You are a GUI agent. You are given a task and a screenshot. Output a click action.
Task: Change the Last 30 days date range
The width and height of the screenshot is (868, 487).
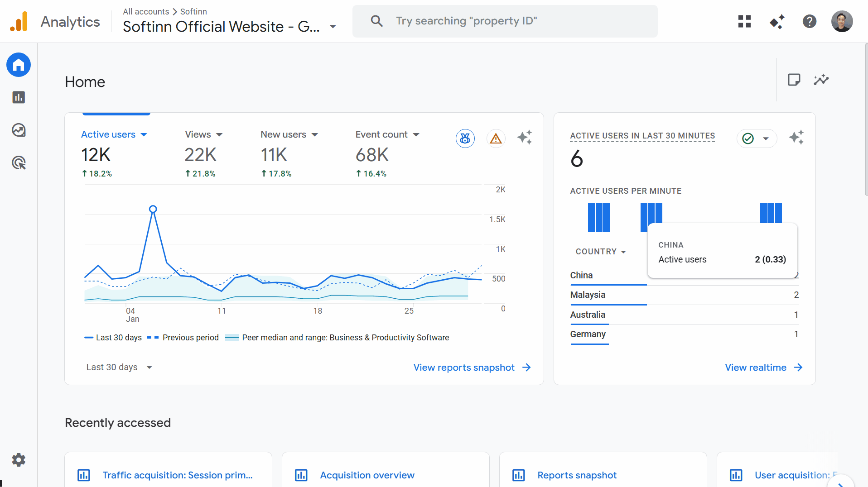[119, 367]
